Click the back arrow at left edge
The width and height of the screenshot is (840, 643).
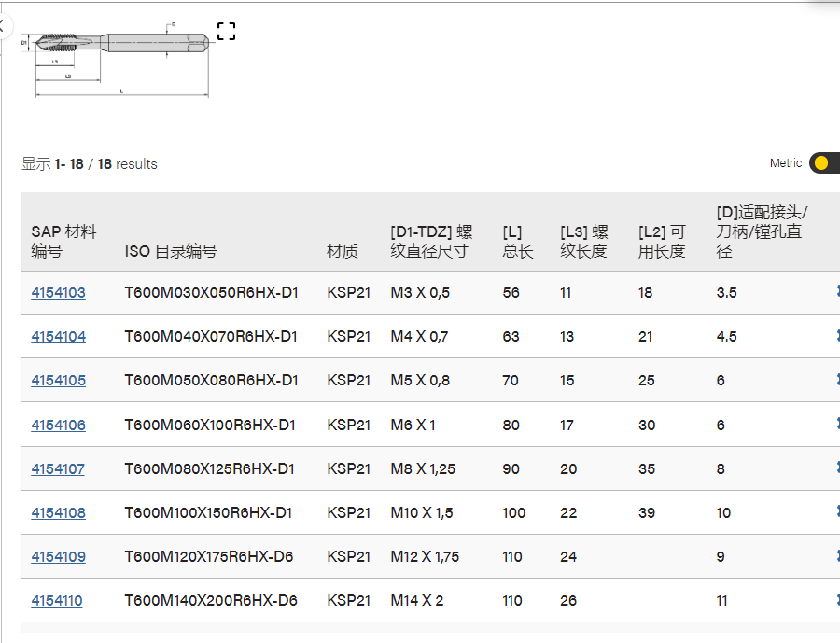pos(4,25)
